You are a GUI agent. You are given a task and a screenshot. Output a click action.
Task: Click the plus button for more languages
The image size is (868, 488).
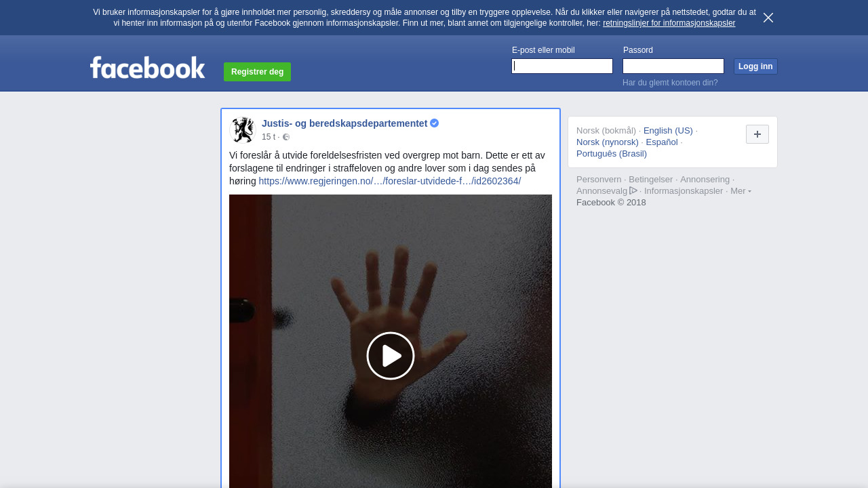[757, 134]
